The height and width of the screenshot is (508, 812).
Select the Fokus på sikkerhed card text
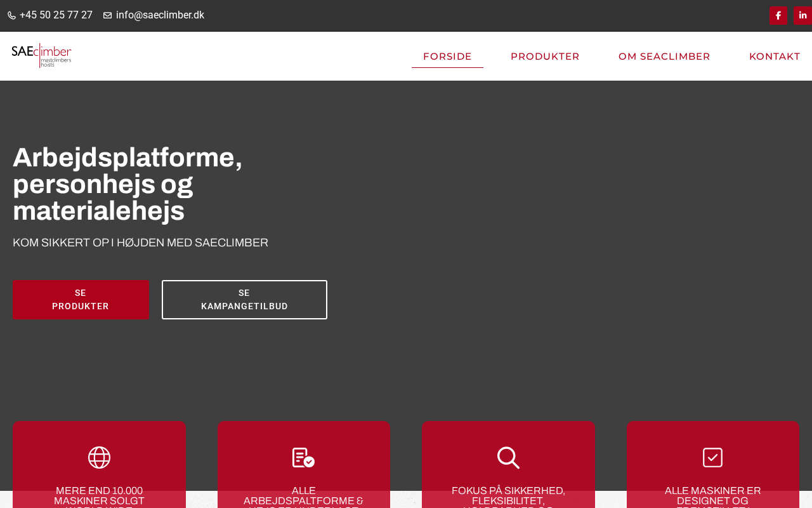click(x=508, y=497)
